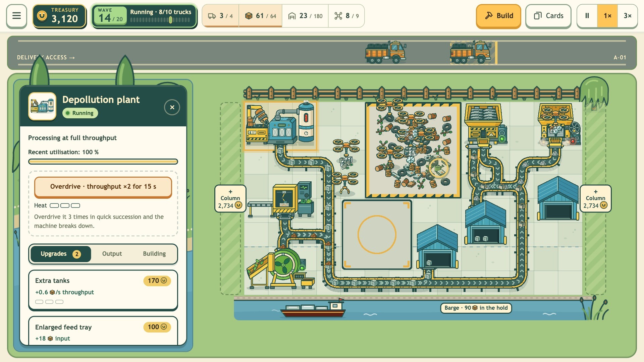Select the warehouse storage counter 23 / 180
The width and height of the screenshot is (644, 362).
[305, 16]
